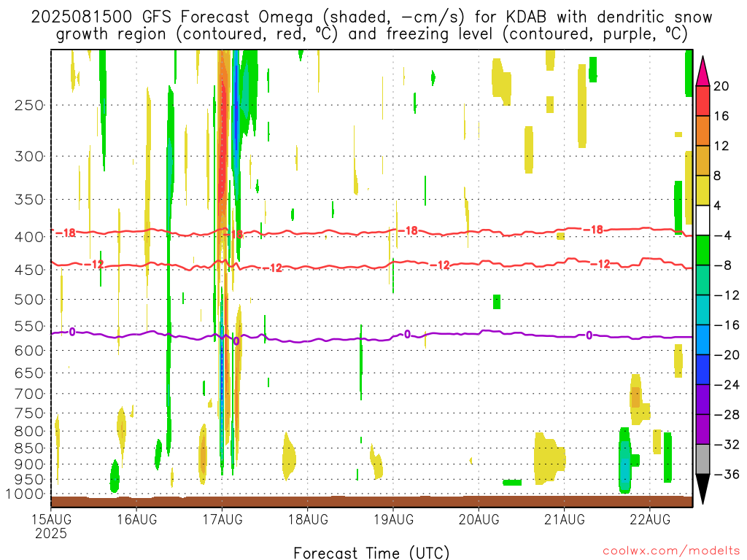Click the 350 pressure level label
The height and width of the screenshot is (560, 747).
29,199
